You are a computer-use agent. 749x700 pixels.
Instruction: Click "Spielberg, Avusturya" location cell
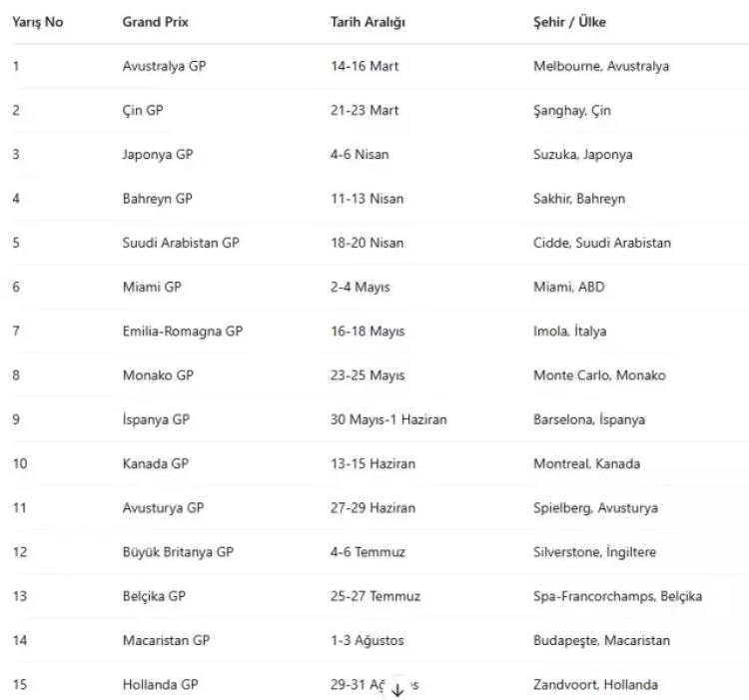[x=595, y=507]
